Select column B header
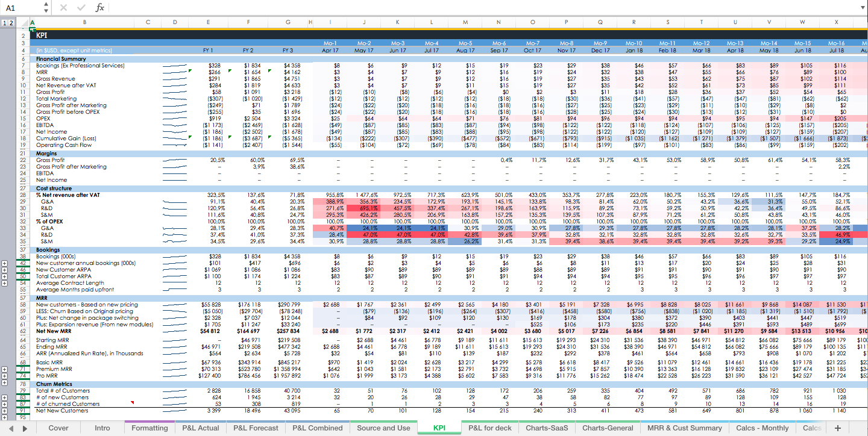The width and height of the screenshot is (868, 436). click(x=84, y=22)
